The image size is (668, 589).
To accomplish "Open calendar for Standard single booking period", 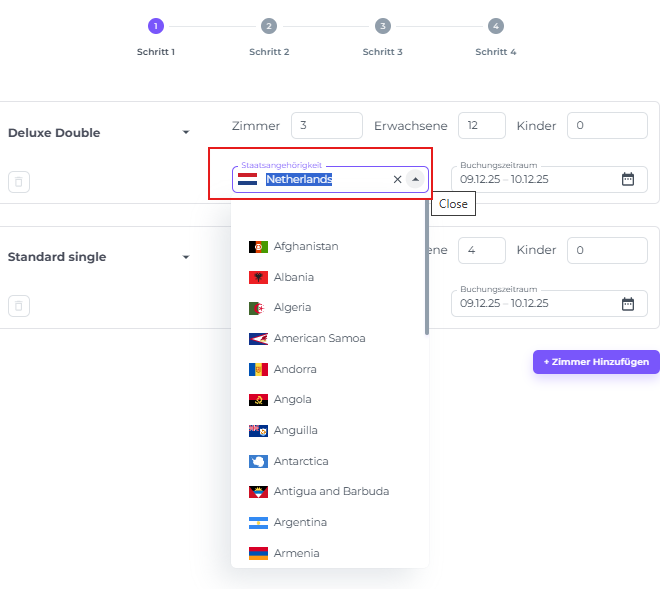I will point(628,304).
